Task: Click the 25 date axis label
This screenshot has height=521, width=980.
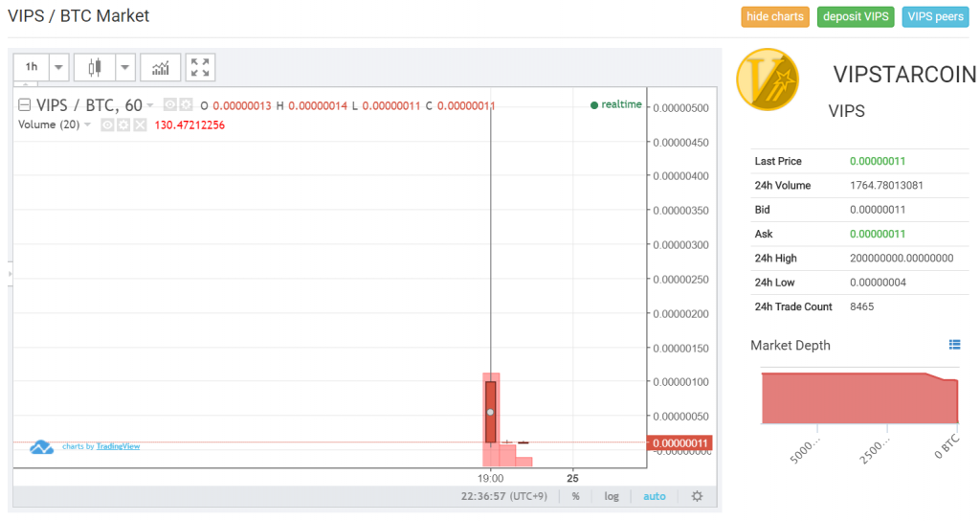Action: pos(572,479)
